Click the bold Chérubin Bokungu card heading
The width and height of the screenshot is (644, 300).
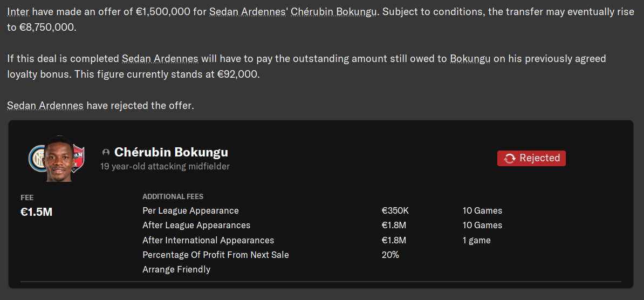[x=171, y=152]
